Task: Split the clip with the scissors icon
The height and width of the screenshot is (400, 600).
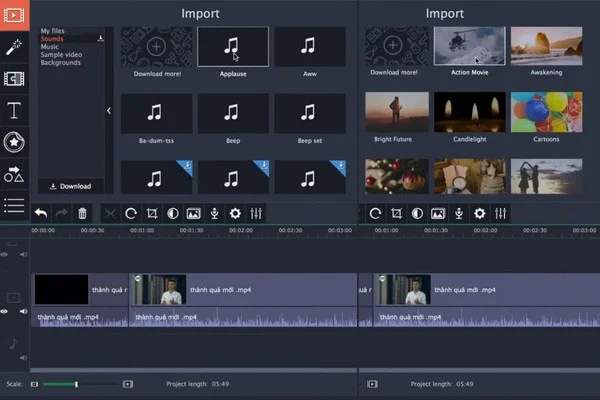Action: coord(110,213)
